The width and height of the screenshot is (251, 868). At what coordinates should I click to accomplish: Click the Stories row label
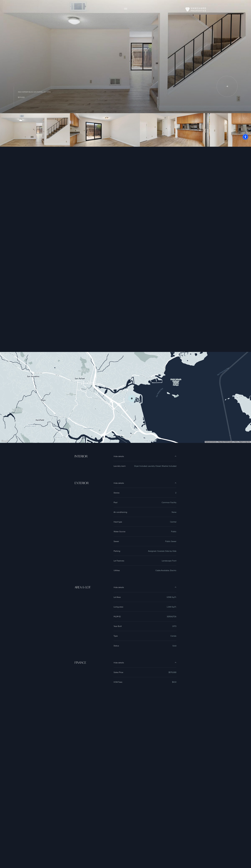[116, 493]
